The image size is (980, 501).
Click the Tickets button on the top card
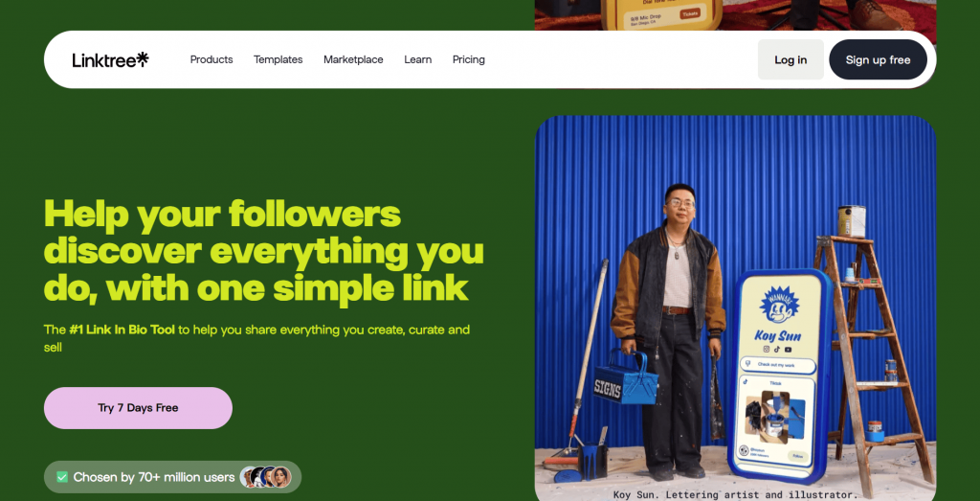(689, 13)
